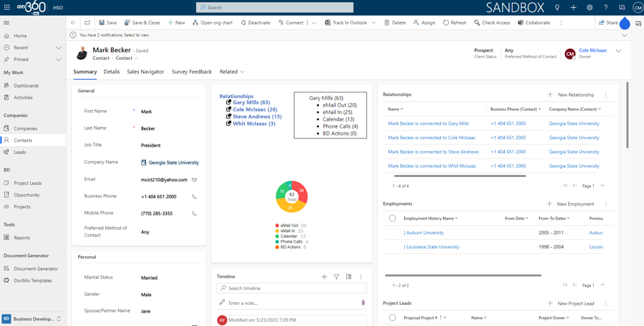Open the settings gear icon
The height and width of the screenshot is (326, 644).
(x=590, y=7)
